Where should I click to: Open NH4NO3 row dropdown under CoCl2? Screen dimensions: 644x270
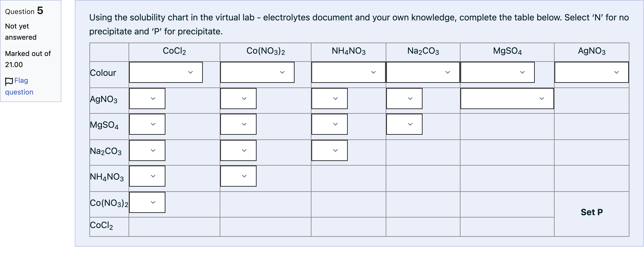click(147, 176)
